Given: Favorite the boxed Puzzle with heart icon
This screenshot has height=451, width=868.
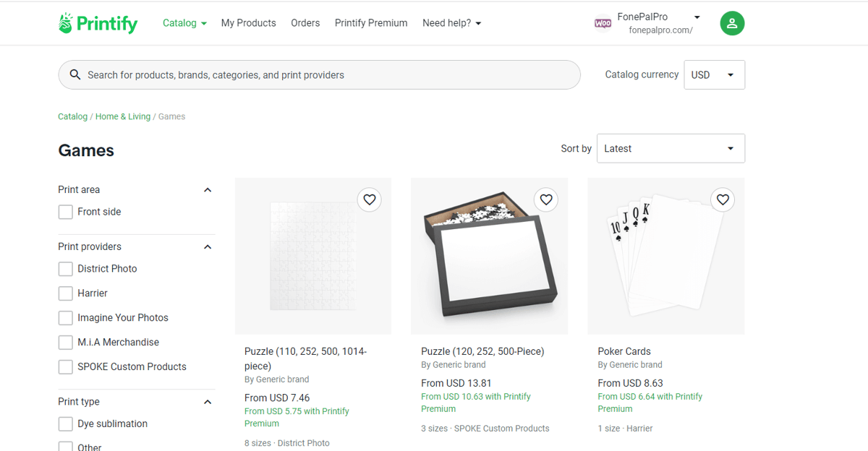Looking at the screenshot, I should tap(546, 199).
